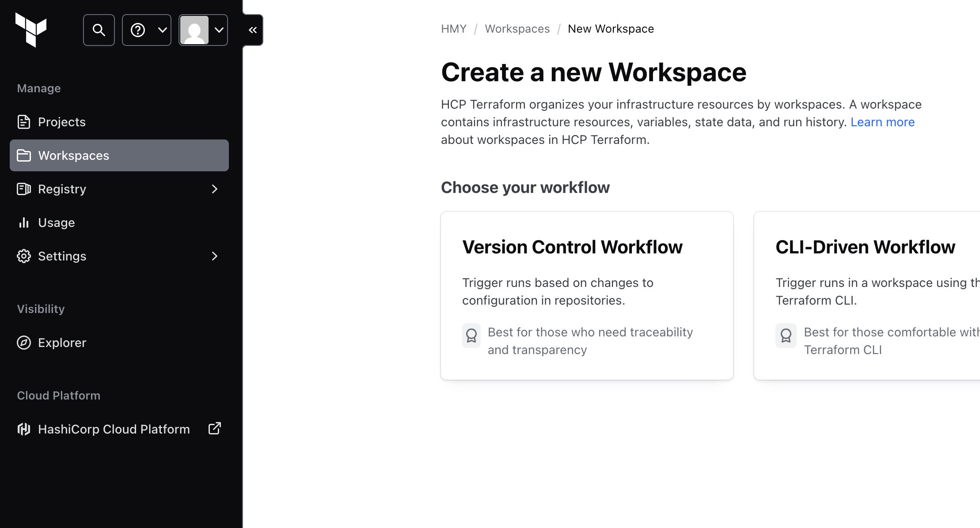The width and height of the screenshot is (980, 528).
Task: Go to Workspaces breadcrumb
Action: (x=517, y=29)
